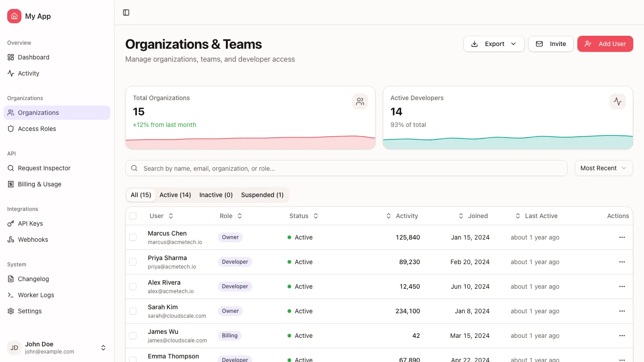Select the Priya Sharma row checkbox
The image size is (644, 362).
point(133,262)
